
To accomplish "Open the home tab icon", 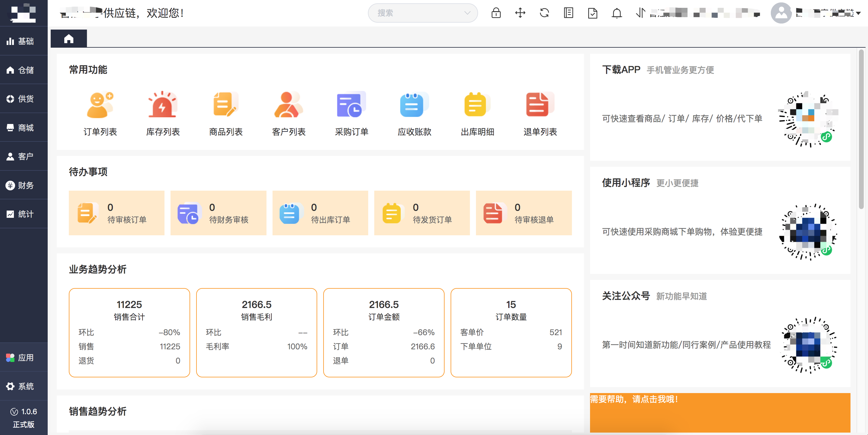I will [69, 39].
